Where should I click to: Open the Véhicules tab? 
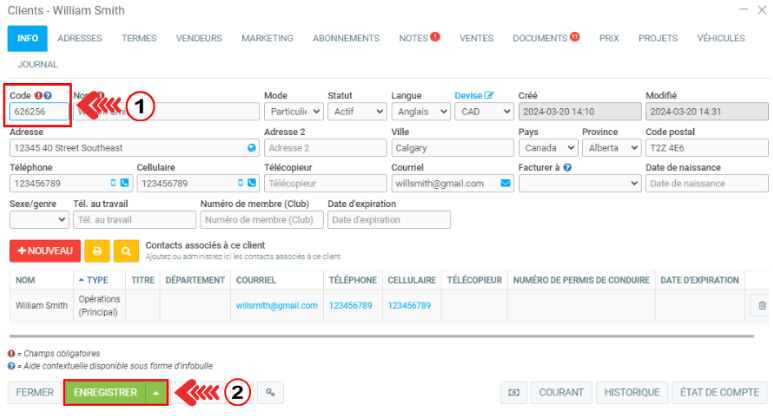pos(720,38)
